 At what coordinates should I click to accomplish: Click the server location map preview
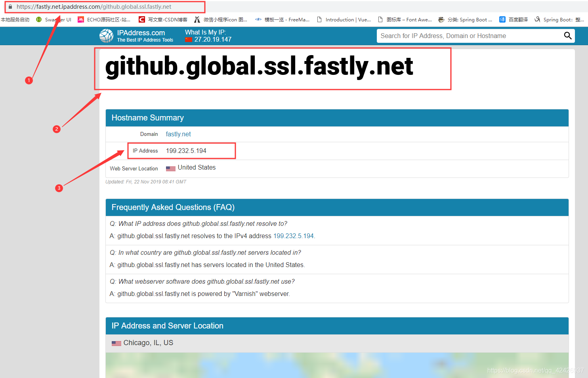337,365
